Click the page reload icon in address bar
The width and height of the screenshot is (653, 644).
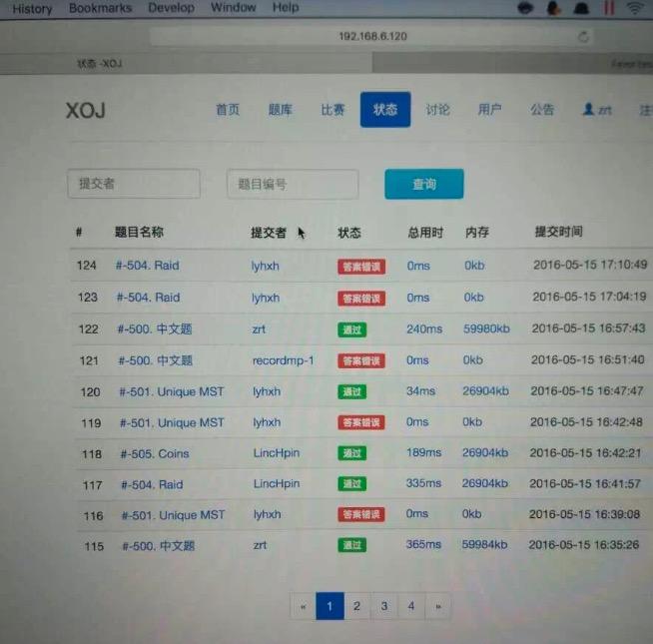point(583,36)
